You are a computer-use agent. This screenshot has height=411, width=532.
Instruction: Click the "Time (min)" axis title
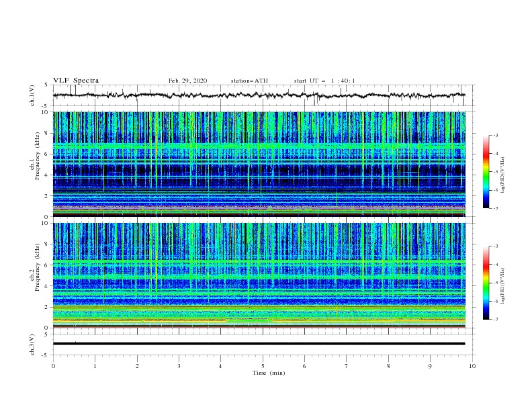point(269,373)
